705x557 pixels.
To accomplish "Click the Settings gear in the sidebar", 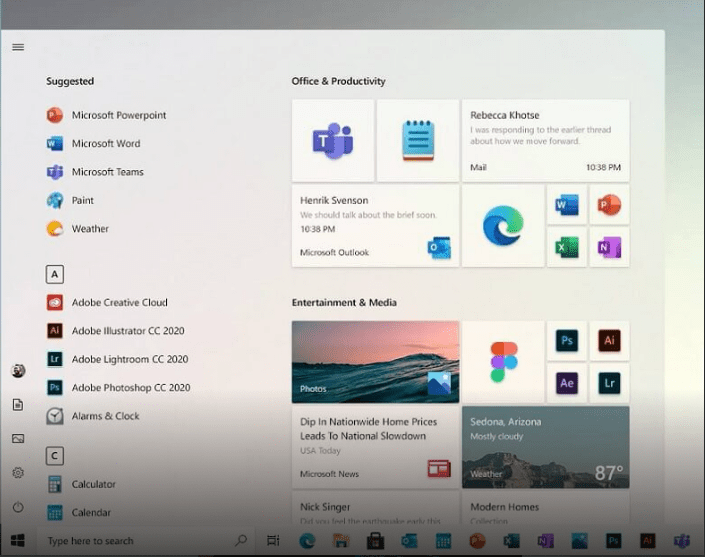I will point(18,472).
